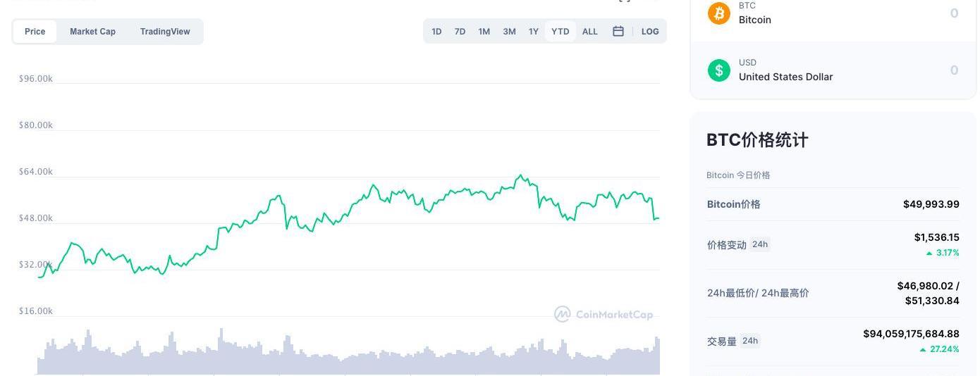Select the Price chart tab
Viewport: 980px width, 376px height.
tap(35, 32)
